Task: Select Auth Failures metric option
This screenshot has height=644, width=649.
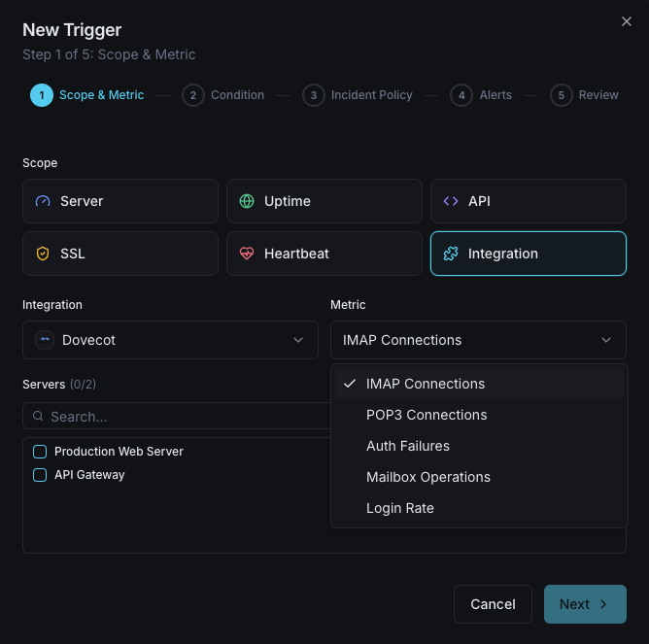Action: 407,446
